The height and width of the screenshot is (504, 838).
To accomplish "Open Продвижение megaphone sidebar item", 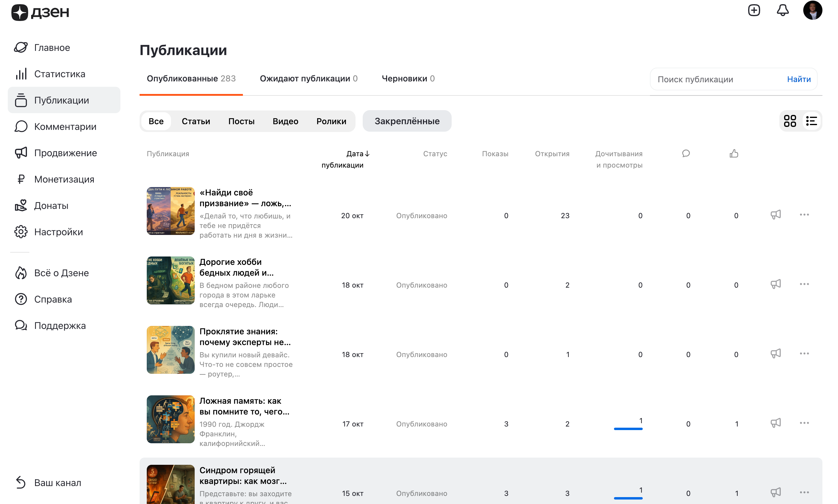I will 65,153.
